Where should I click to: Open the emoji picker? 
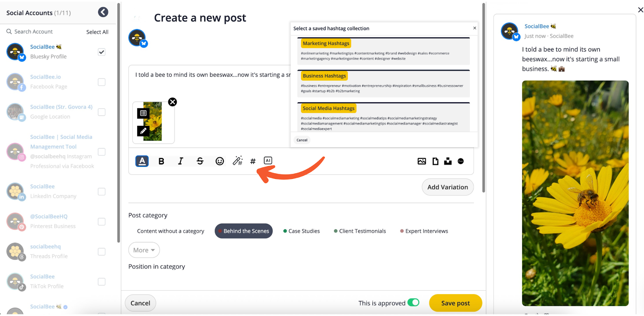click(x=219, y=161)
